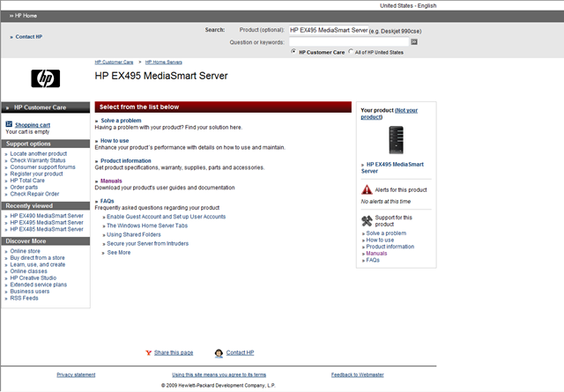
Task: Open HP Creative Studio link
Action: pyautogui.click(x=33, y=278)
